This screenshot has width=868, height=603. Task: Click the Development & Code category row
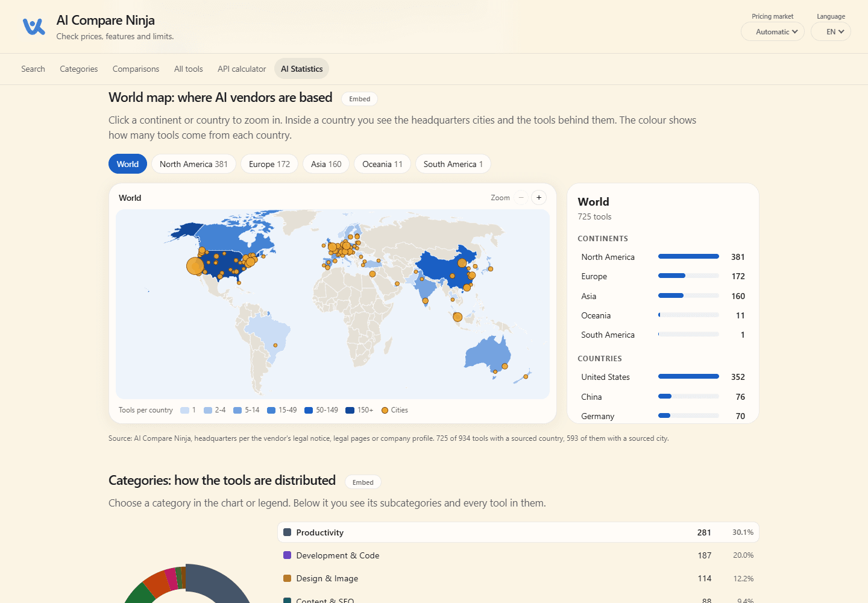coord(518,555)
